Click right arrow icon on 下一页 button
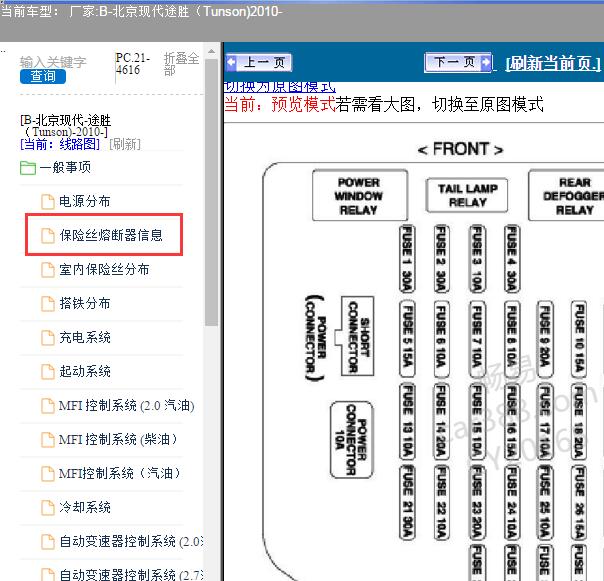Screen dimensions: 604x581 tap(486, 62)
